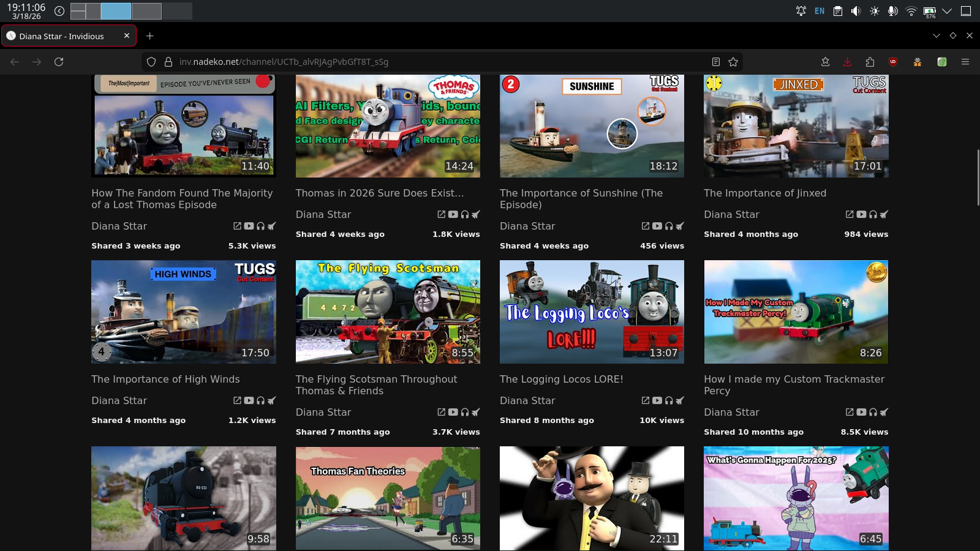Open 'The Logging Locos LORE!' title link
This screenshot has width=980, height=551.
click(561, 379)
